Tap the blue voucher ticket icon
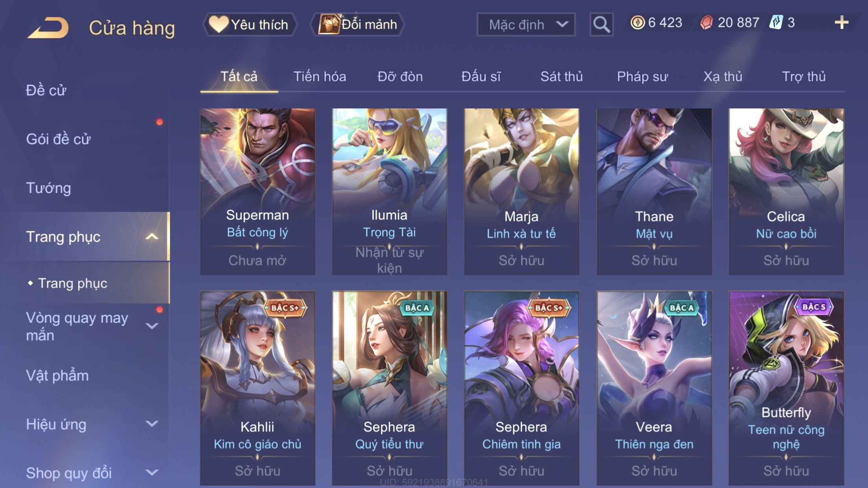Screen dimensions: 868x488 pos(776,22)
